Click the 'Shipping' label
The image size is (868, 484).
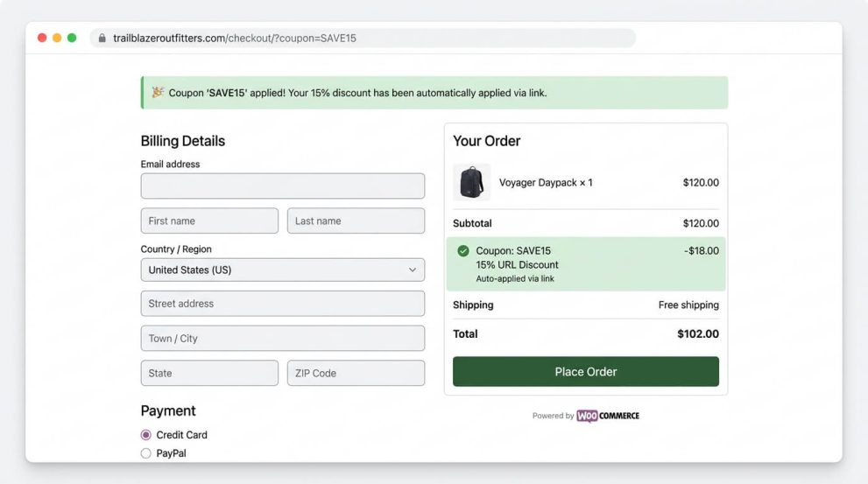(473, 305)
